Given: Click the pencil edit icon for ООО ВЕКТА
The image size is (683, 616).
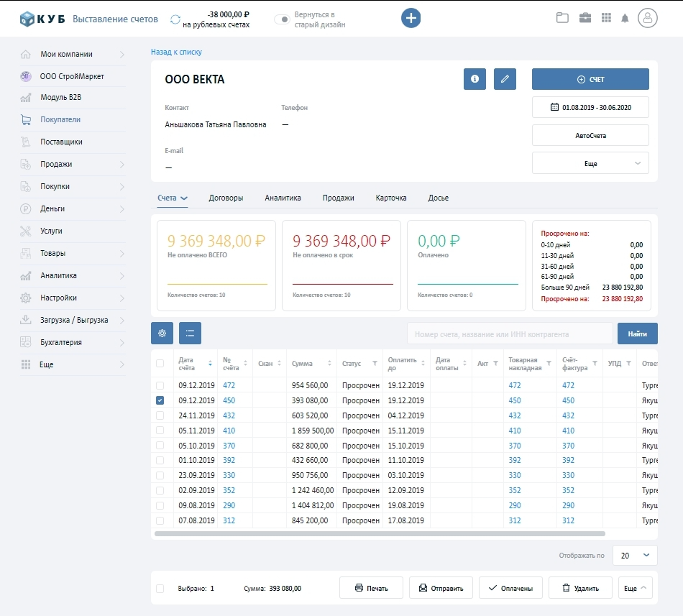Looking at the screenshot, I should click(x=505, y=79).
